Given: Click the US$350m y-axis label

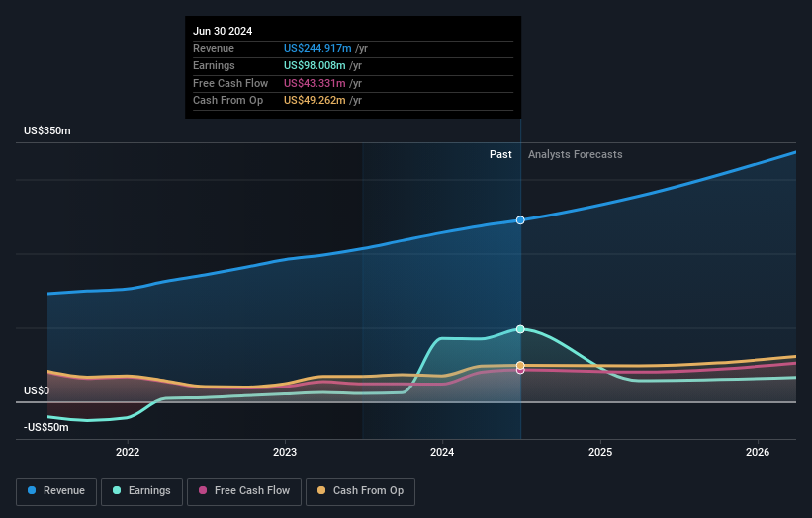Looking at the screenshot, I should tap(47, 130).
